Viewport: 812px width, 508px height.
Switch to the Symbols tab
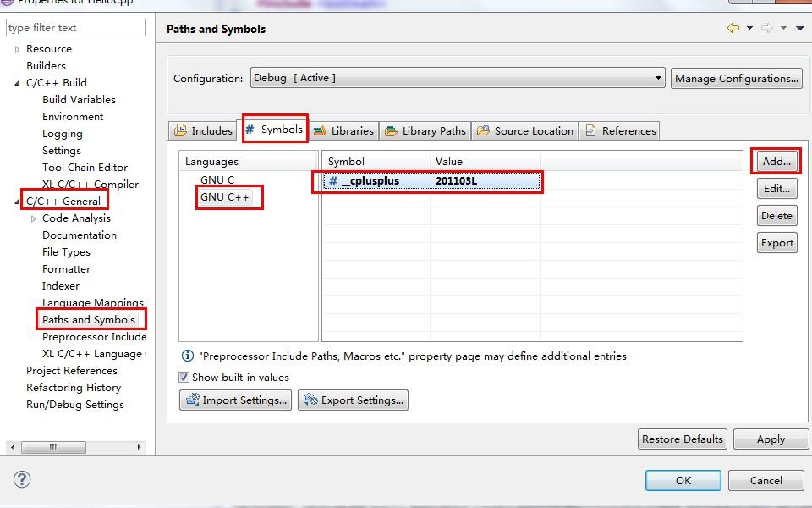275,129
